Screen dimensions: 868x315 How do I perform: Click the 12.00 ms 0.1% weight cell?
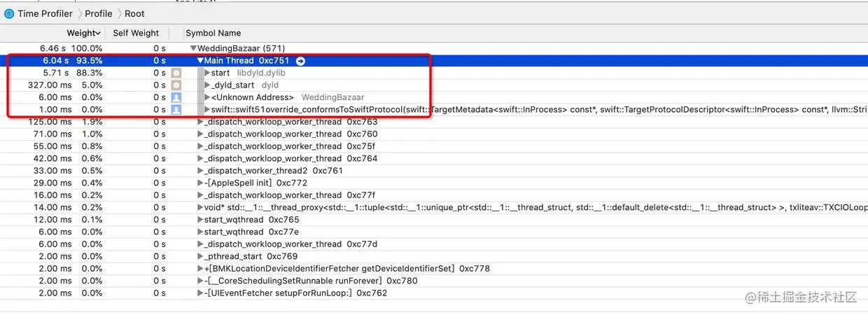click(67, 220)
